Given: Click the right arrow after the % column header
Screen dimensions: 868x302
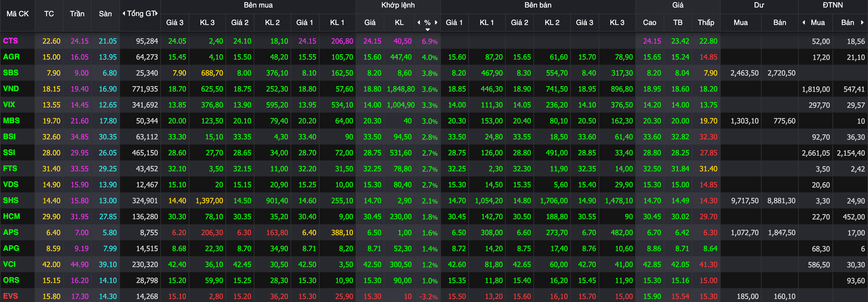Looking at the screenshot, I should point(436,23).
